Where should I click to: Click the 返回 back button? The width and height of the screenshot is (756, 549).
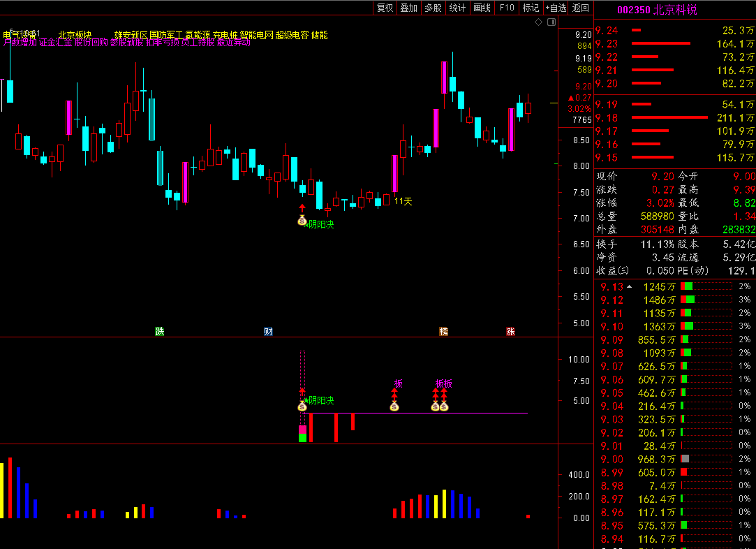(x=581, y=8)
